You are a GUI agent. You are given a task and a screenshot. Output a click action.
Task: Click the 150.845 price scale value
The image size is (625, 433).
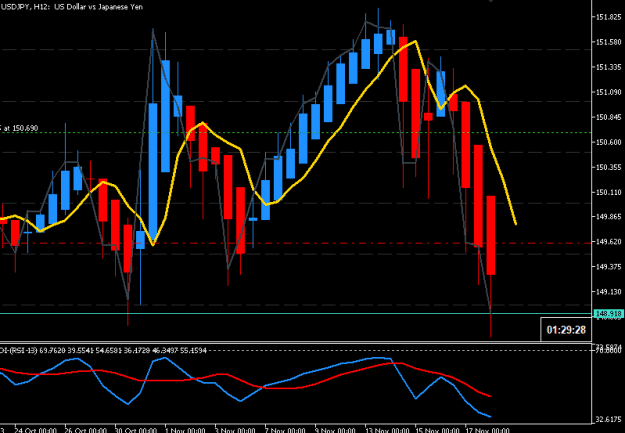[609, 117]
